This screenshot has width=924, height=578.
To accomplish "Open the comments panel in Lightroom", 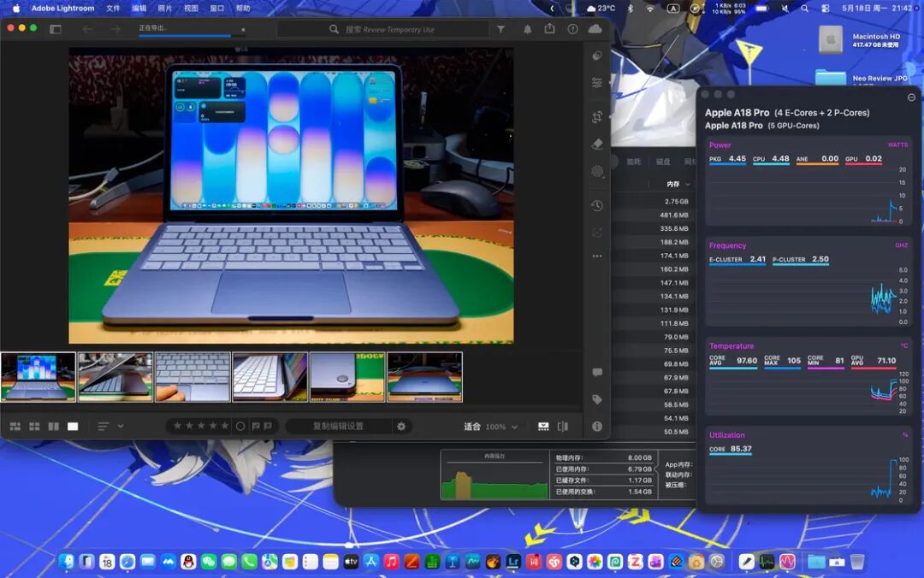I will tap(597, 373).
